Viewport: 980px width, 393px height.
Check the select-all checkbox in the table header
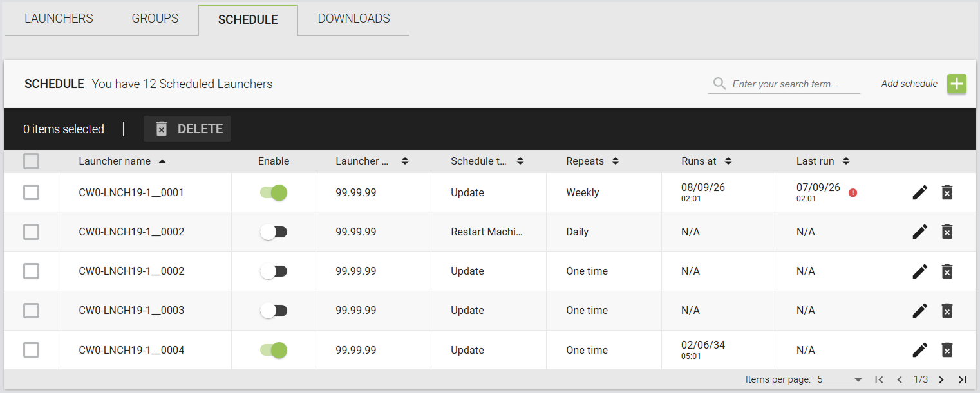31,161
